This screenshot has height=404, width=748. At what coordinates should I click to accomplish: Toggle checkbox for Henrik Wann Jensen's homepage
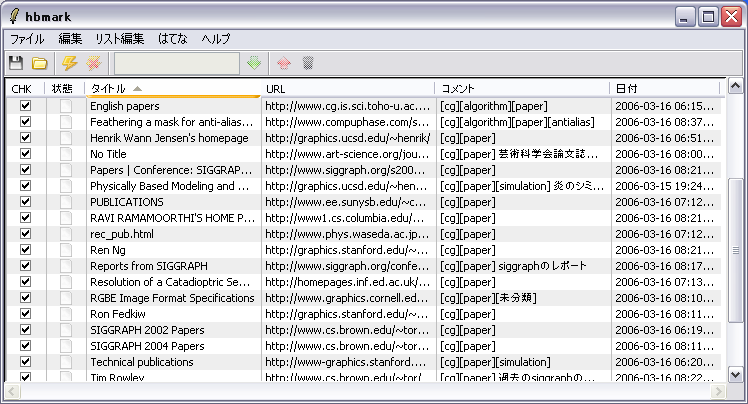(25, 138)
